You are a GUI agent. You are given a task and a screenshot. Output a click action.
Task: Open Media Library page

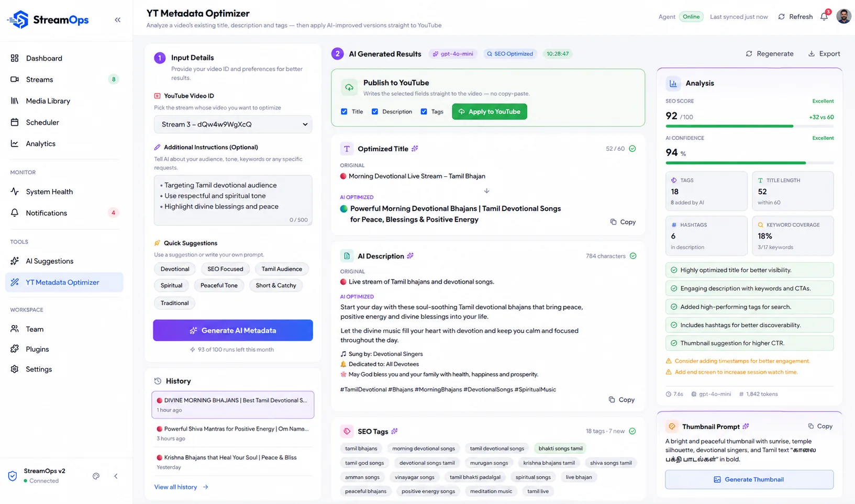point(64,101)
